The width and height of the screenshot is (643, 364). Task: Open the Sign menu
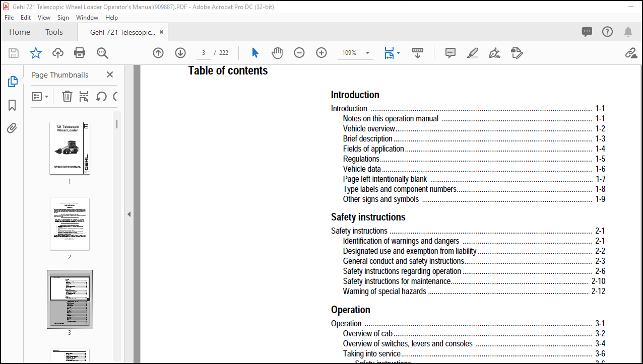(63, 17)
